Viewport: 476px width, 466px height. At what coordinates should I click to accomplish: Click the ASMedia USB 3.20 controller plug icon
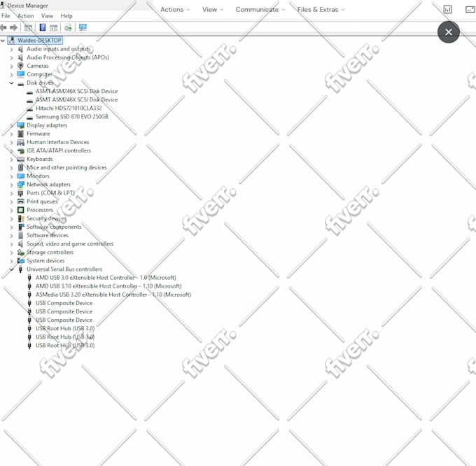[x=29, y=295]
